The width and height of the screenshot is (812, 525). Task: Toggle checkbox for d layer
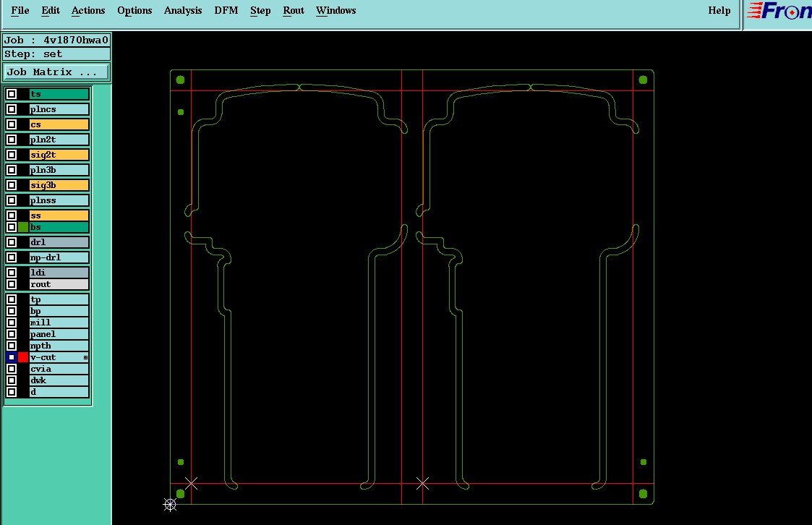(12, 392)
